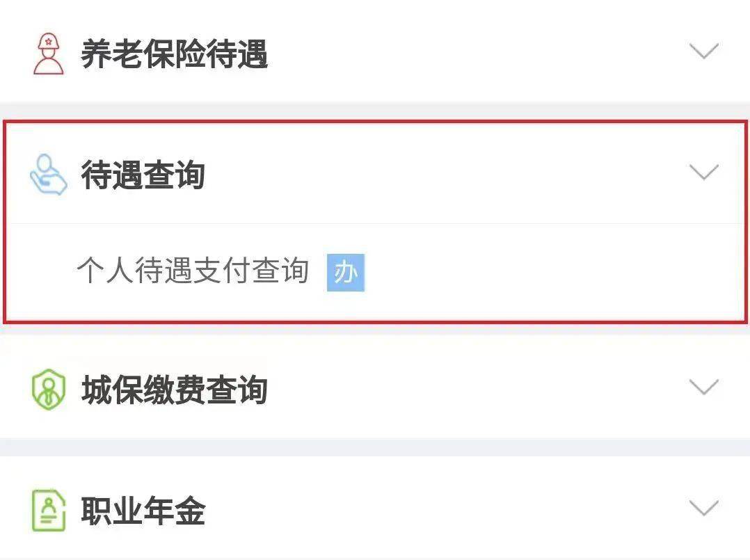This screenshot has height=560, width=750.
Task: Tap the green document icon for 职业年金
Action: pos(48,511)
